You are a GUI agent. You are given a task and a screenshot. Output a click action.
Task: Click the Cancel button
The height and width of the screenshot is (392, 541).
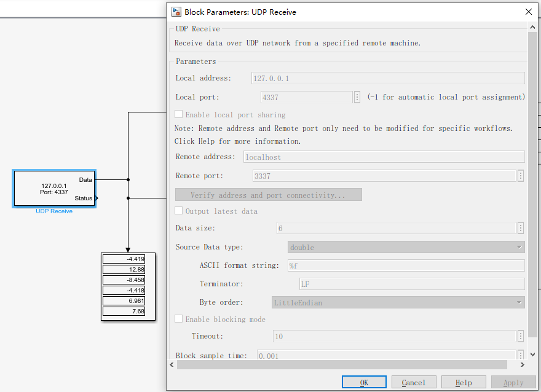414,381
